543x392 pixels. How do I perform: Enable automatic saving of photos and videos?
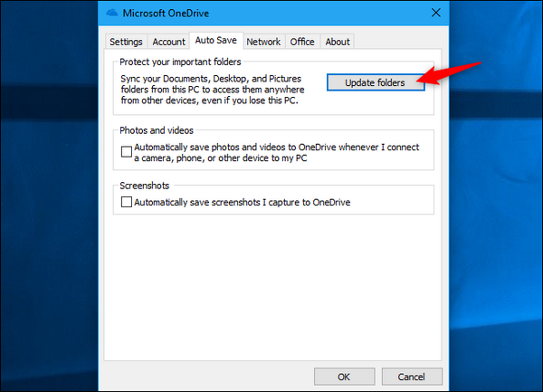[x=127, y=152]
